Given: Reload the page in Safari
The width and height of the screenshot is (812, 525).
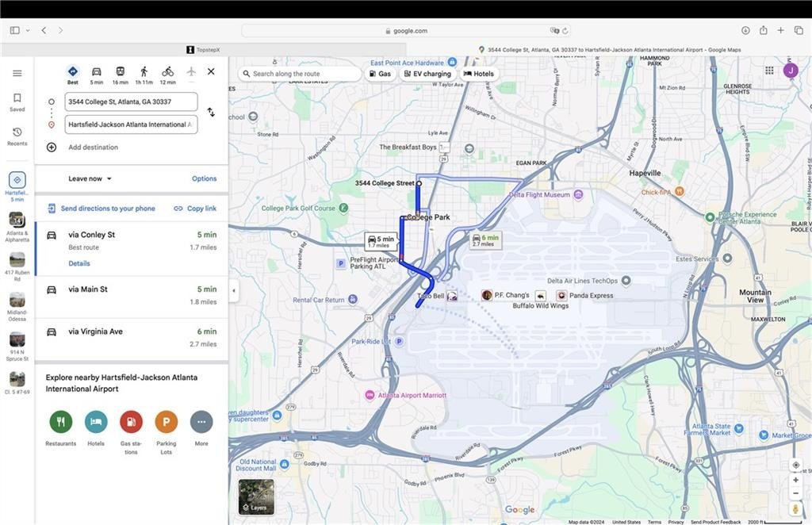Looking at the screenshot, I should tap(565, 31).
